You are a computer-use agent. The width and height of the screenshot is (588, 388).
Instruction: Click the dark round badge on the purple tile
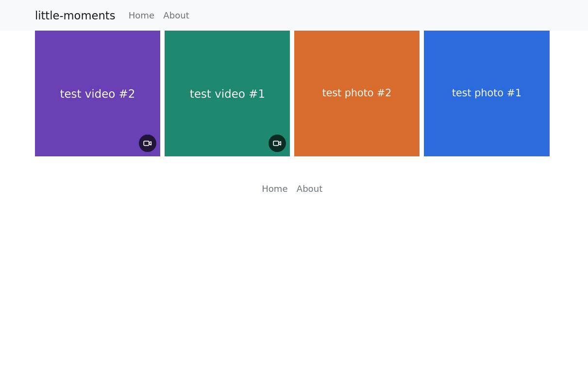click(148, 143)
